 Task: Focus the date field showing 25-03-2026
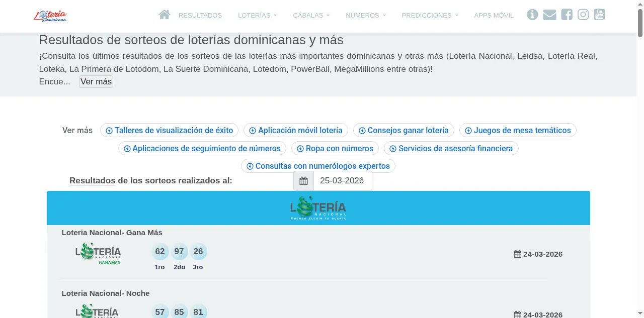(x=343, y=181)
